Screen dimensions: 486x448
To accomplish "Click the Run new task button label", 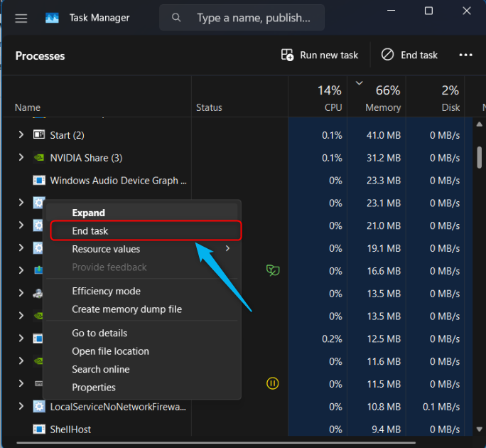I will (x=329, y=55).
